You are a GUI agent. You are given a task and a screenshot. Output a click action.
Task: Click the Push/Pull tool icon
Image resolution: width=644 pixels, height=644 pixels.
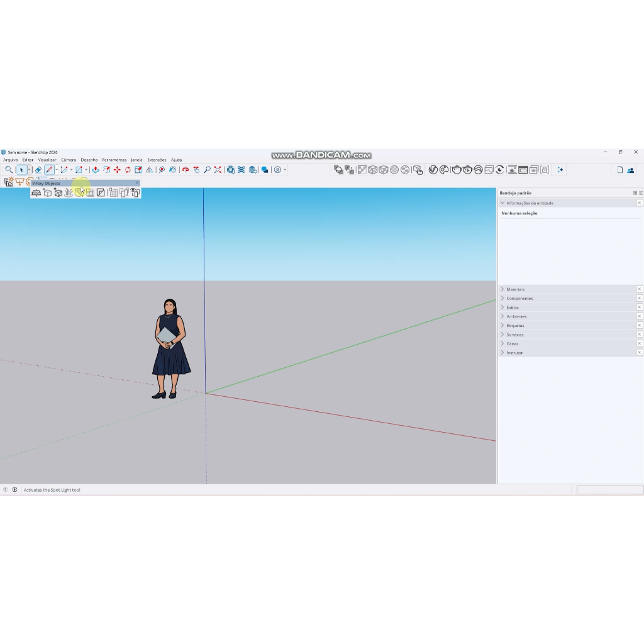[96, 170]
